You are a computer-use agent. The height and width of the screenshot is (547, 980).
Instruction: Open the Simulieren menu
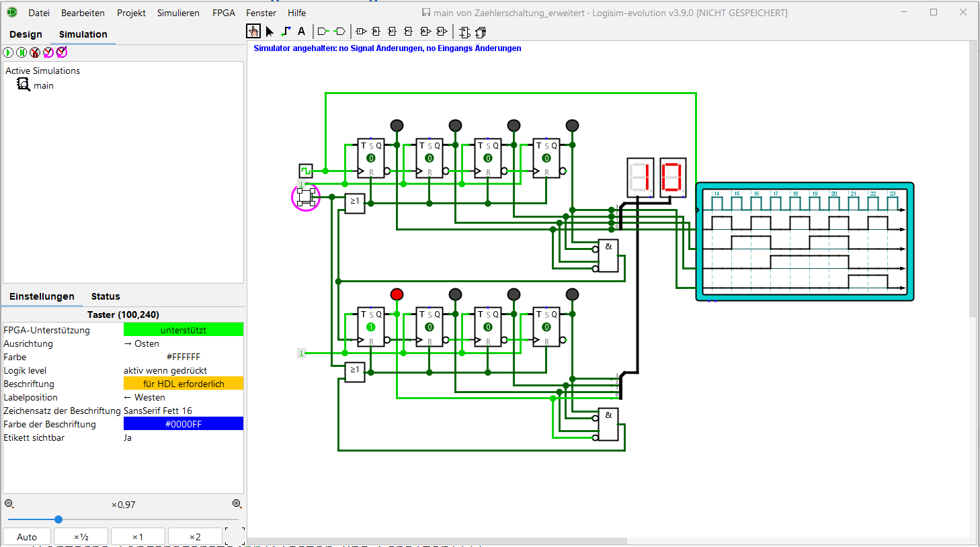point(178,13)
